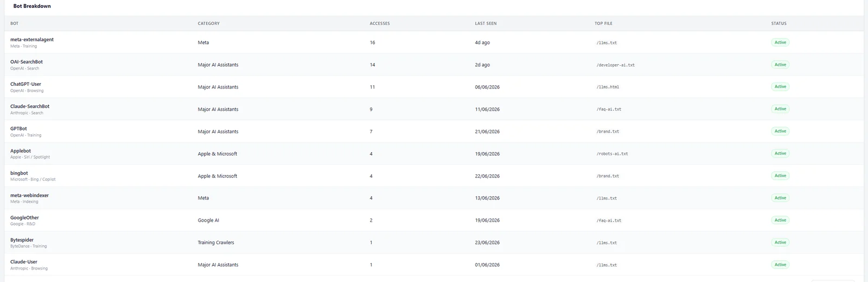
Task: Select the OAI-SearchBot bot name
Action: tap(27, 62)
